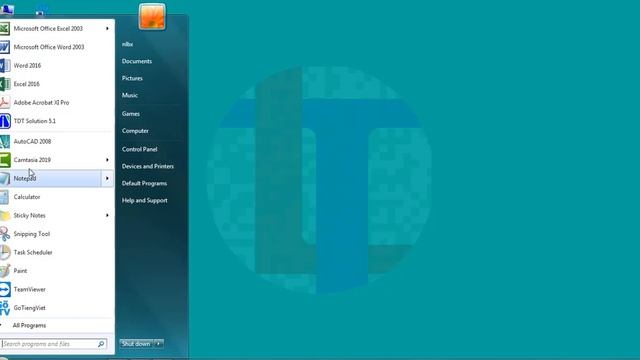Viewport: 640px width, 360px height.
Task: Open the Sticky Notes icon
Action: (x=4, y=216)
